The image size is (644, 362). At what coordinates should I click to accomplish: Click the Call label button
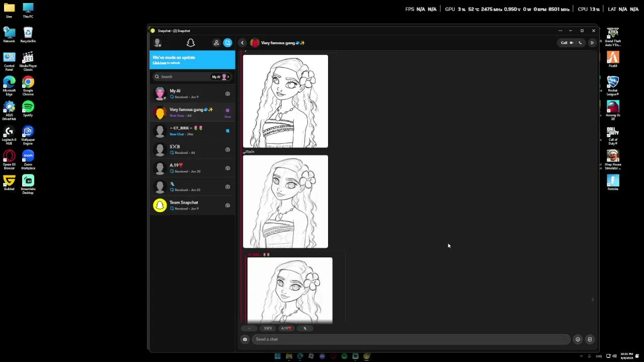(564, 43)
